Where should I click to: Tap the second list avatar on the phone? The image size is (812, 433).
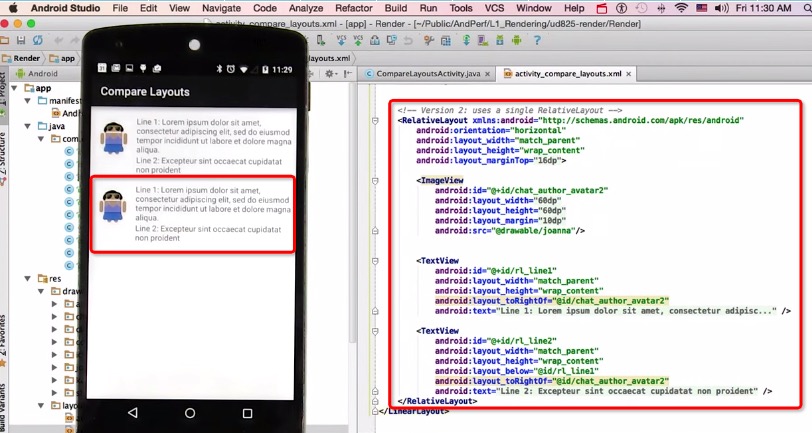(x=113, y=206)
